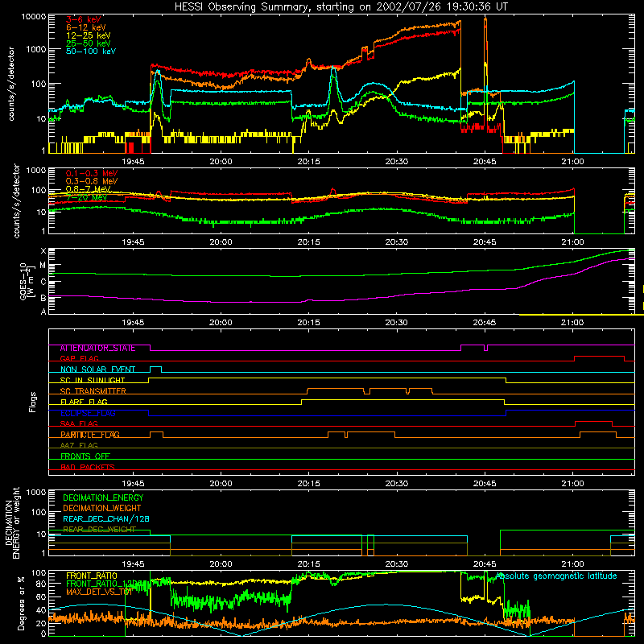Select the cyan 50-100 keV legend label
The width and height of the screenshot is (644, 644).
click(x=90, y=52)
